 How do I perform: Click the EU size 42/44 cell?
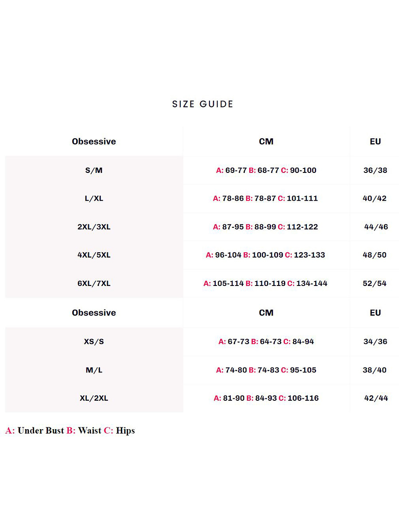point(376,398)
